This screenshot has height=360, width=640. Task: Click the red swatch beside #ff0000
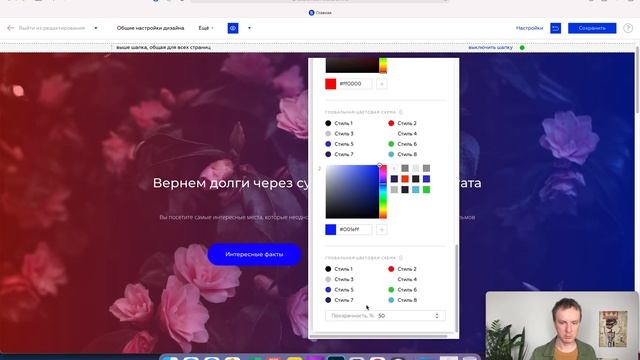[x=331, y=84]
